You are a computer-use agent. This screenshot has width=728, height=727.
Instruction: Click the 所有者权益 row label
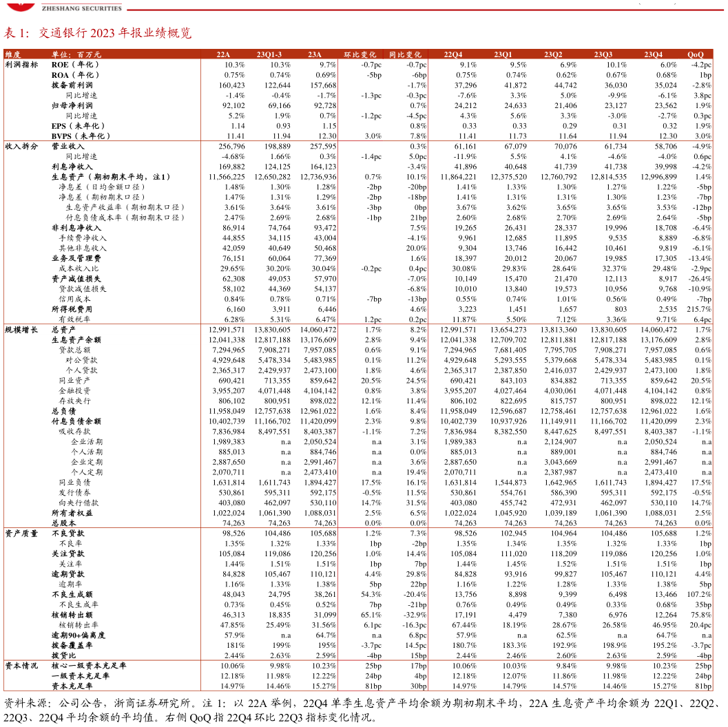(72, 513)
